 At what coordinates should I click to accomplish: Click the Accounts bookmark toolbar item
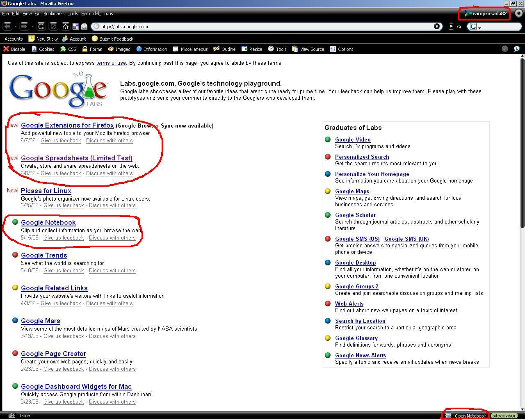pyautogui.click(x=14, y=39)
